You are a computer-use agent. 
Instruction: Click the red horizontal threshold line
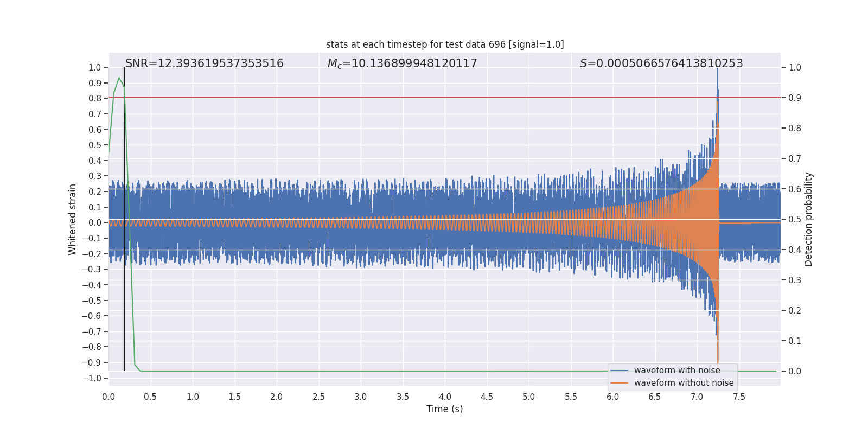(445, 98)
